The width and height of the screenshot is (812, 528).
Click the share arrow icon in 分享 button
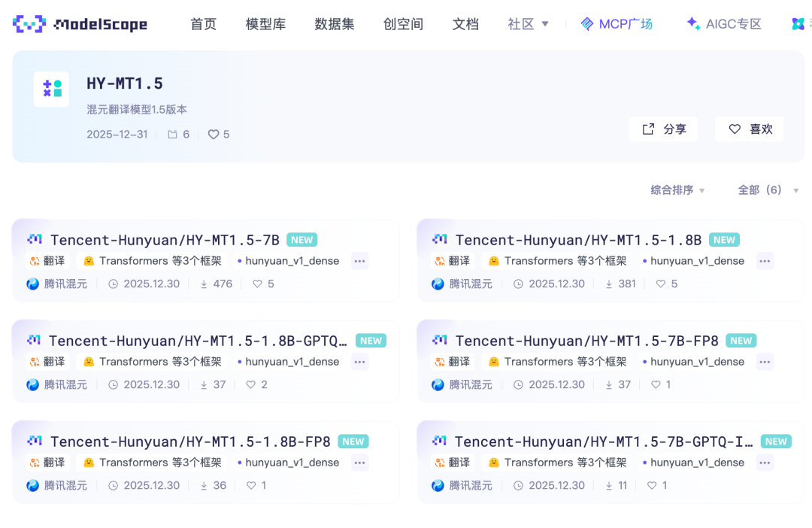point(648,129)
